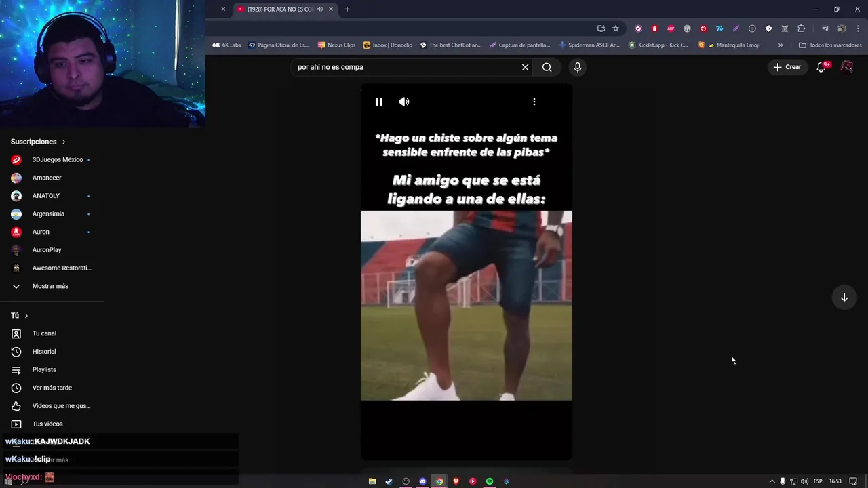This screenshot has height=488, width=868.
Task: Open the cat face extension icon
Action: pyautogui.click(x=785, y=28)
